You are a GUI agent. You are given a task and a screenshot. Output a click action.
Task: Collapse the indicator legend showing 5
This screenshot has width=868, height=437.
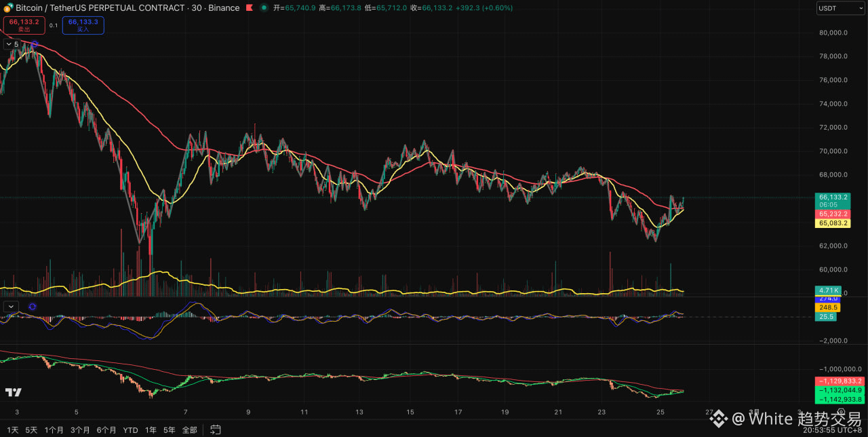[x=13, y=44]
